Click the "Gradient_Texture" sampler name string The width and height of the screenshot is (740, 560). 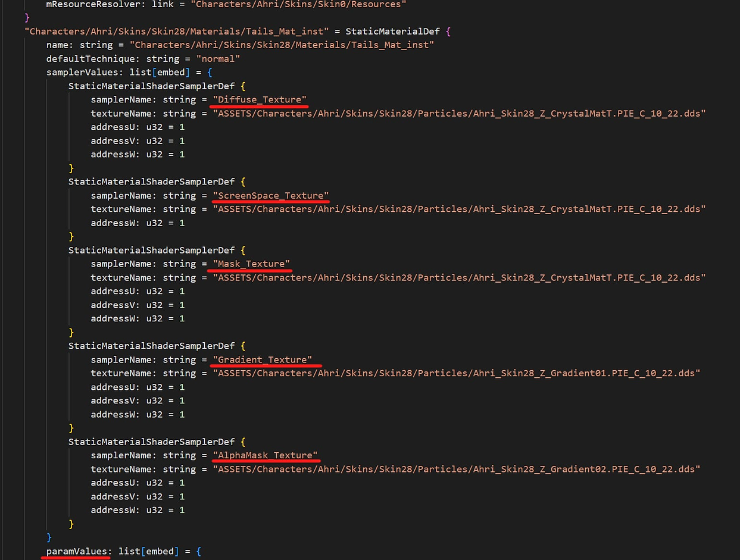263,359
